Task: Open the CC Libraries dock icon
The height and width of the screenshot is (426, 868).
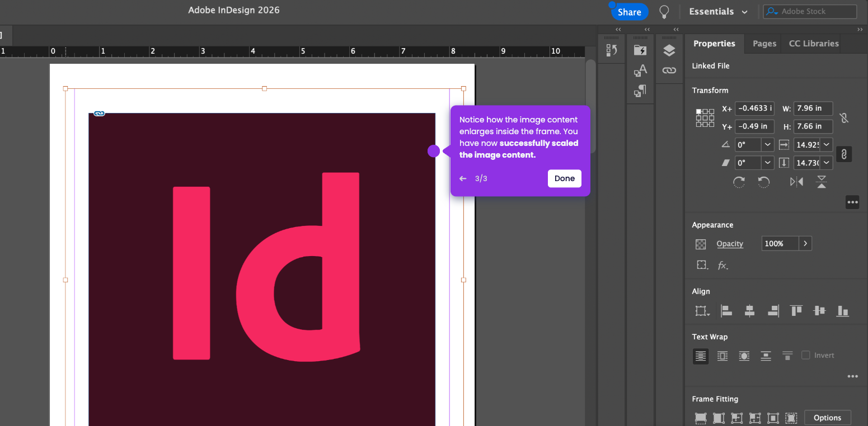Action: click(x=640, y=51)
